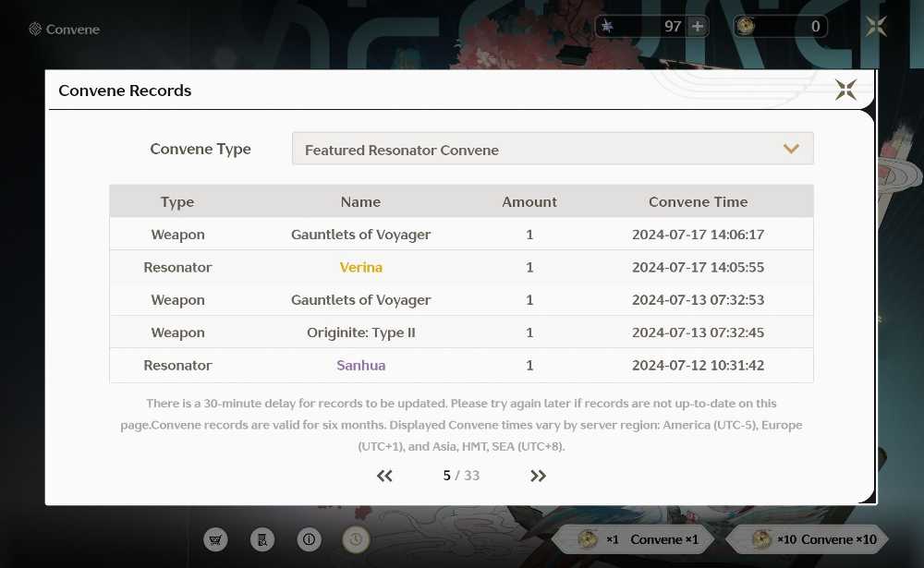The height and width of the screenshot is (568, 924).
Task: Click Weapon type in the Originite row
Action: click(177, 332)
